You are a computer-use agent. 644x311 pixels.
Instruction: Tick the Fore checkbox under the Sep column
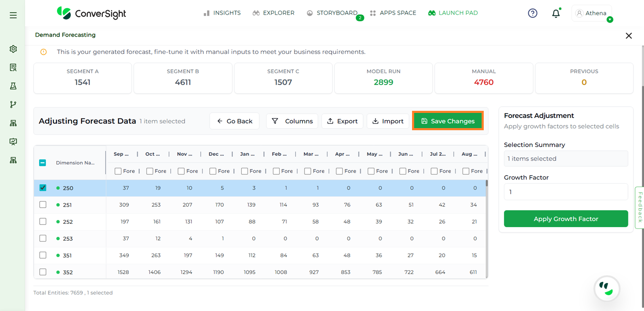coord(118,171)
